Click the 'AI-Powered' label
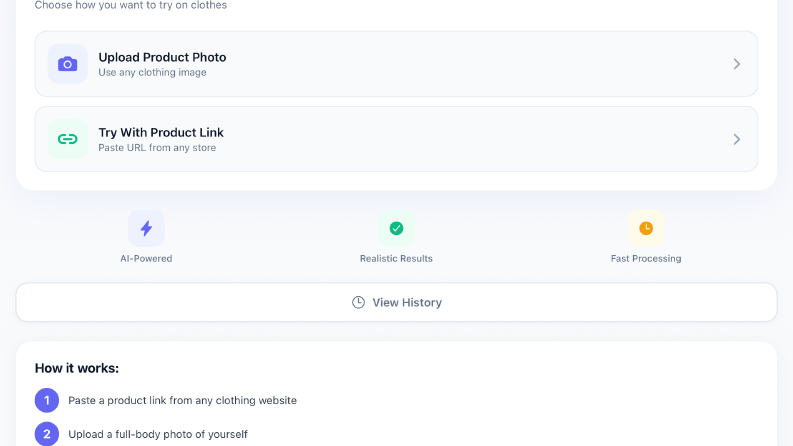Viewport: 793px width, 446px height. [x=146, y=258]
